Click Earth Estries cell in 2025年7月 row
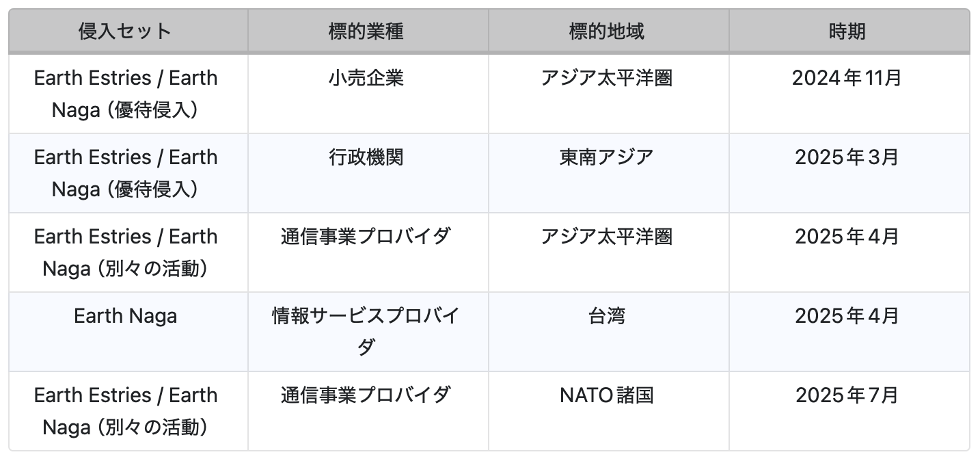 (x=125, y=411)
